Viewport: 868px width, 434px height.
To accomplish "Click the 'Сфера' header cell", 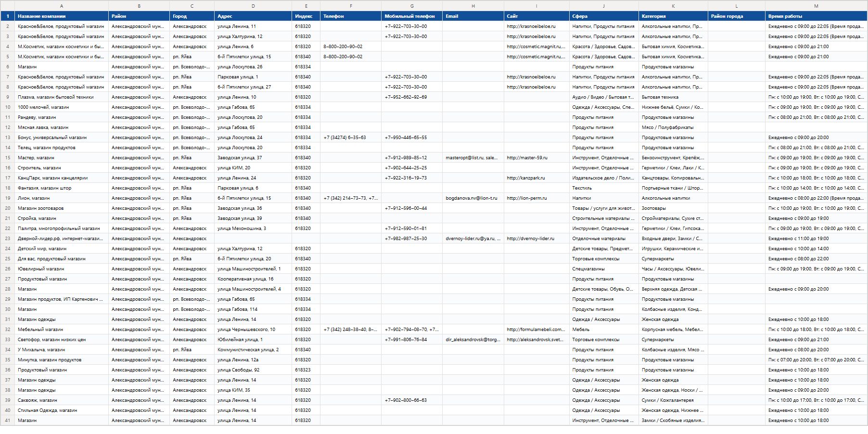I will (x=604, y=16).
